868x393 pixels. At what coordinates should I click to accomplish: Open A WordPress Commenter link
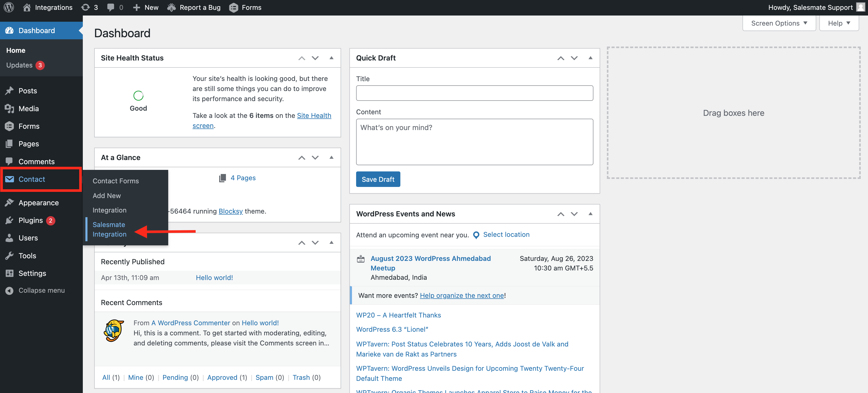(x=191, y=323)
